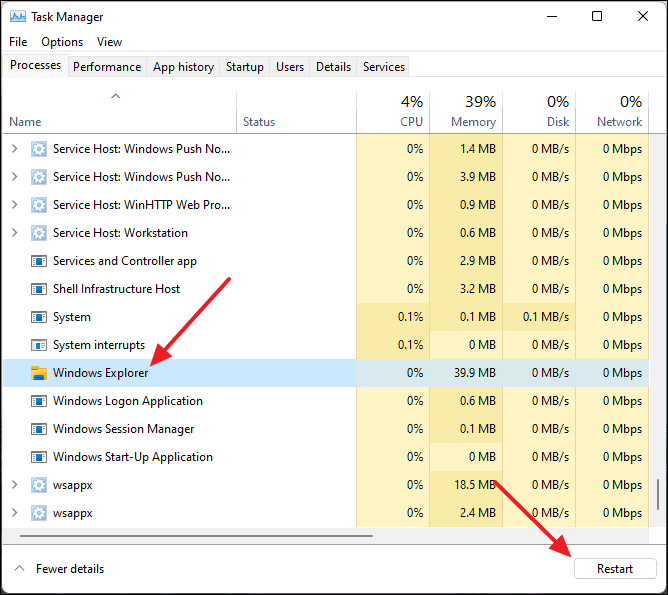This screenshot has height=595, width=668.
Task: Click gear icon of Service Host: Workstation row
Action: point(39,233)
